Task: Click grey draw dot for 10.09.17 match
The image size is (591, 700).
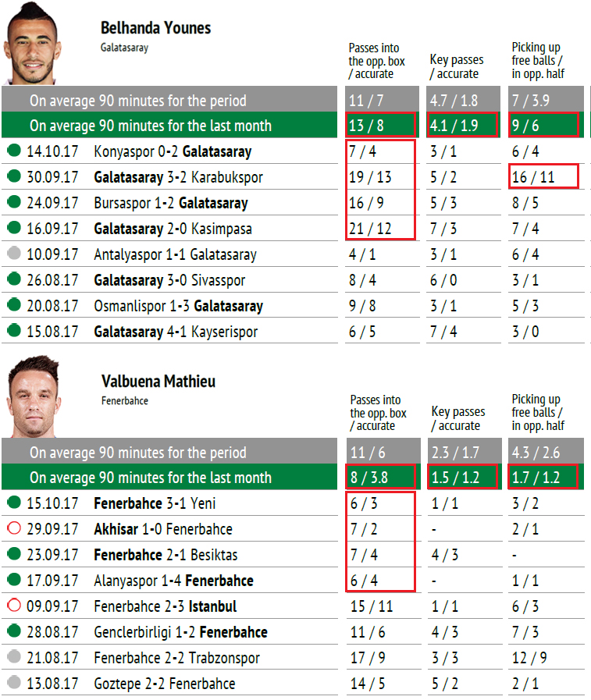Action: pyautogui.click(x=14, y=253)
